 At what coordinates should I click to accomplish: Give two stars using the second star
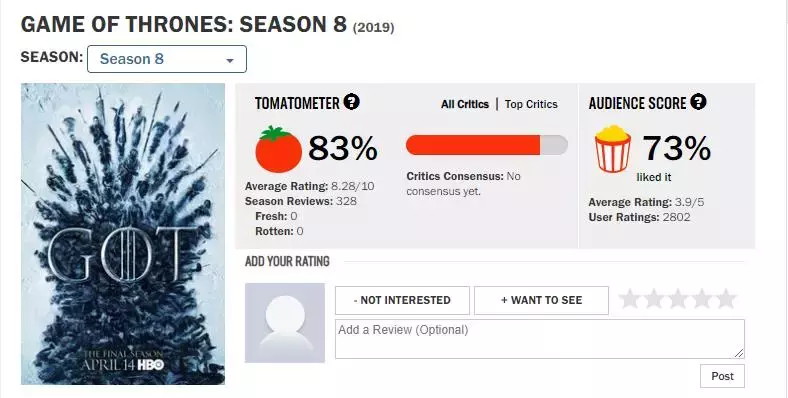coord(653,299)
